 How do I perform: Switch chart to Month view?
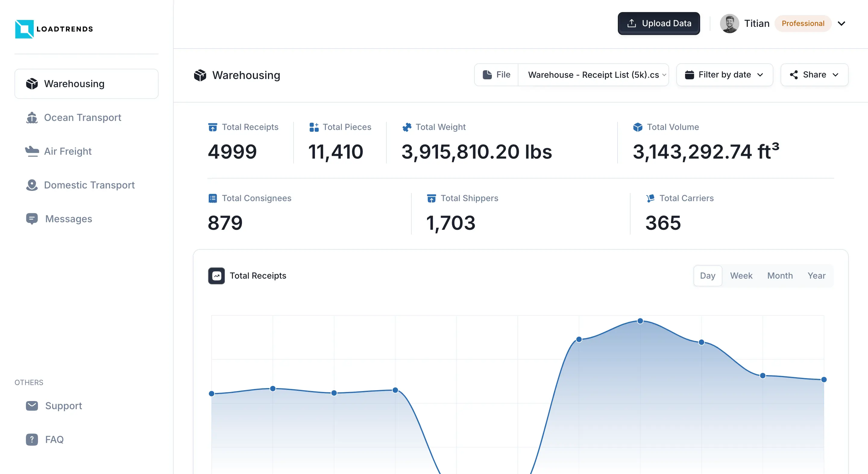(x=780, y=276)
